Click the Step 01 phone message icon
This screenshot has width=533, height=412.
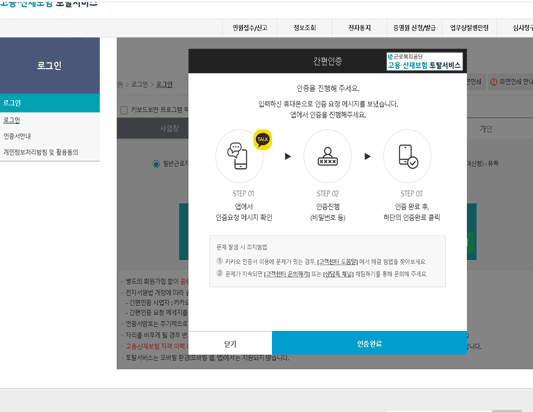pyautogui.click(x=237, y=156)
